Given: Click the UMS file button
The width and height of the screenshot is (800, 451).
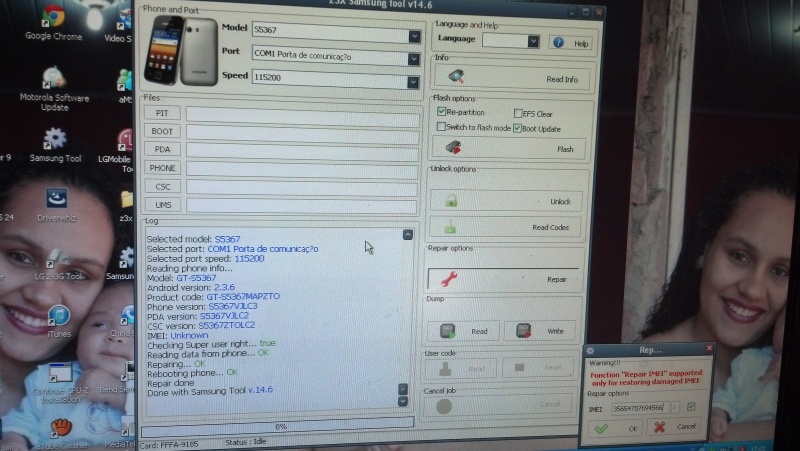Looking at the screenshot, I should point(162,205).
